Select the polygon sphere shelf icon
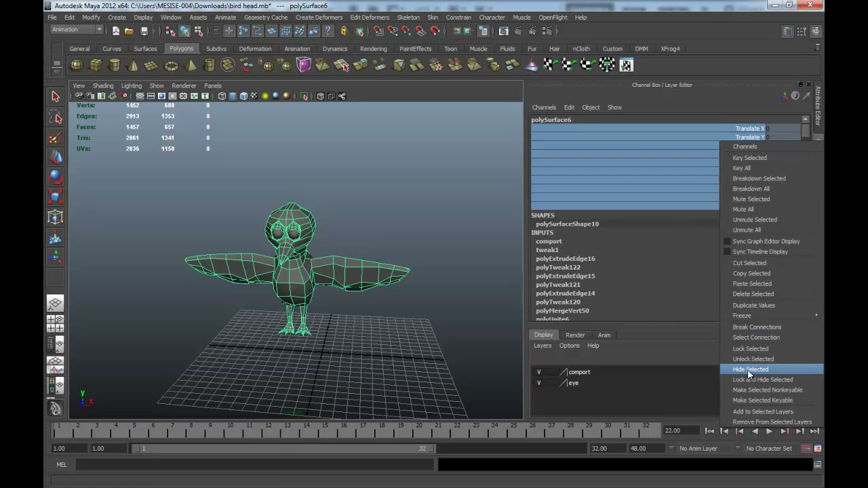The image size is (868, 488). click(x=77, y=65)
